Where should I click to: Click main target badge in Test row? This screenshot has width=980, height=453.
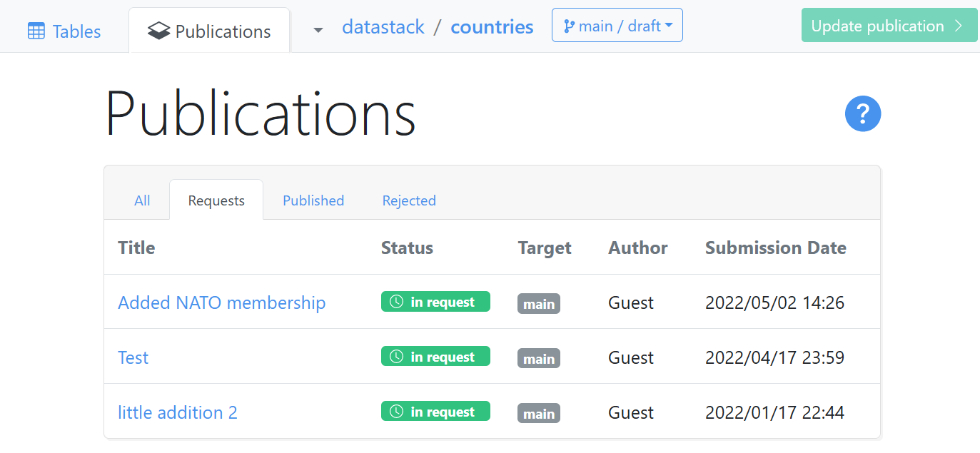(539, 359)
